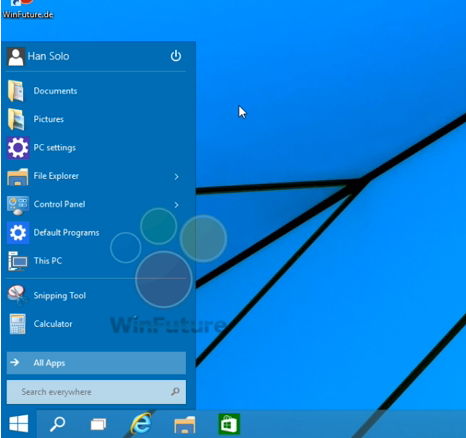Viewport: 466px width, 438px height.
Task: Expand the Control Panel submenu arrow
Action: pyautogui.click(x=176, y=205)
